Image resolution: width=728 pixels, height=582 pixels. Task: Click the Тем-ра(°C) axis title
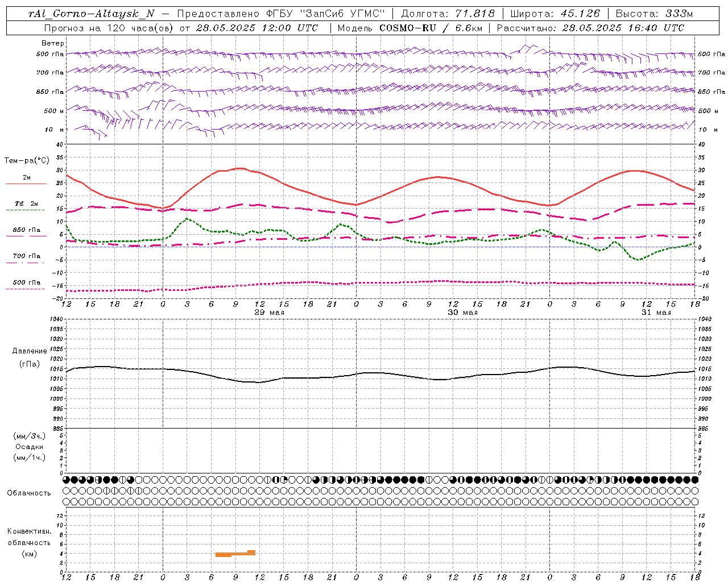pyautogui.click(x=27, y=161)
